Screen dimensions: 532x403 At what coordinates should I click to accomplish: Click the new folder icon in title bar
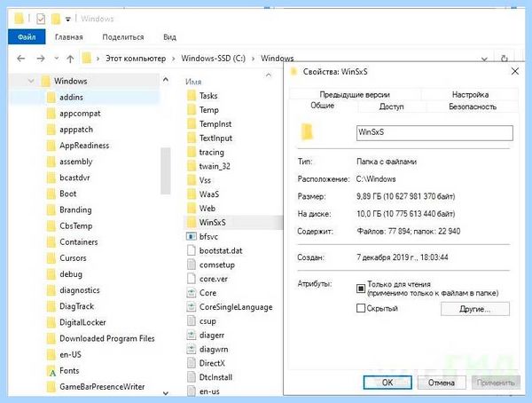[x=56, y=19]
